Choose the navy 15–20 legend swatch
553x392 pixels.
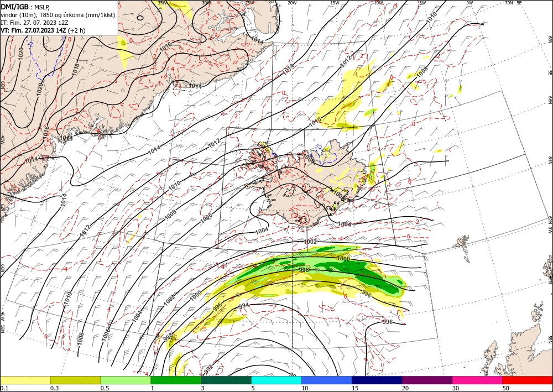click(x=377, y=380)
